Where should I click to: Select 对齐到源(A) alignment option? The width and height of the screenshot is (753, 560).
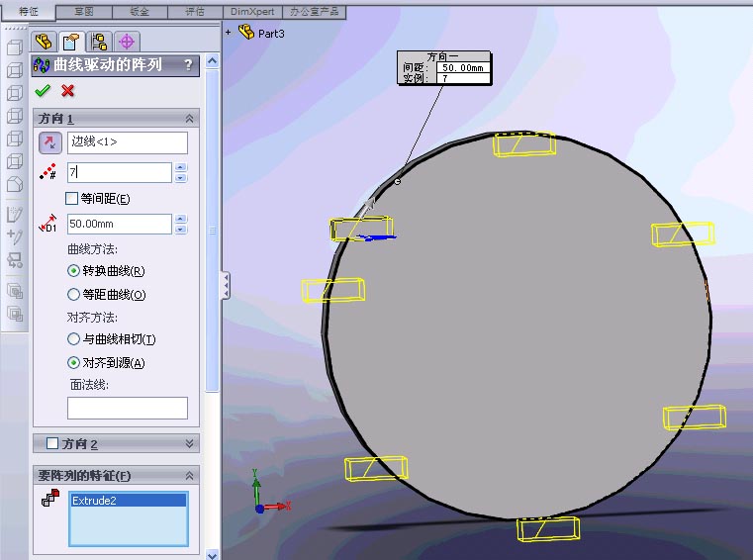click(73, 362)
